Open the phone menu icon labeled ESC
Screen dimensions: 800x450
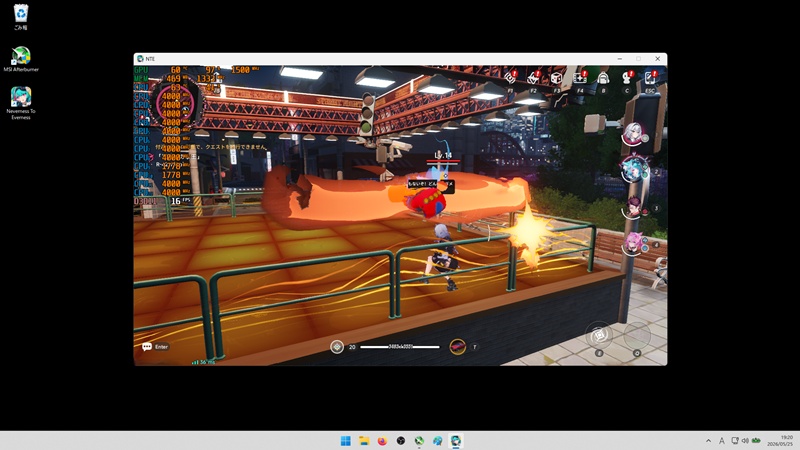coord(650,78)
